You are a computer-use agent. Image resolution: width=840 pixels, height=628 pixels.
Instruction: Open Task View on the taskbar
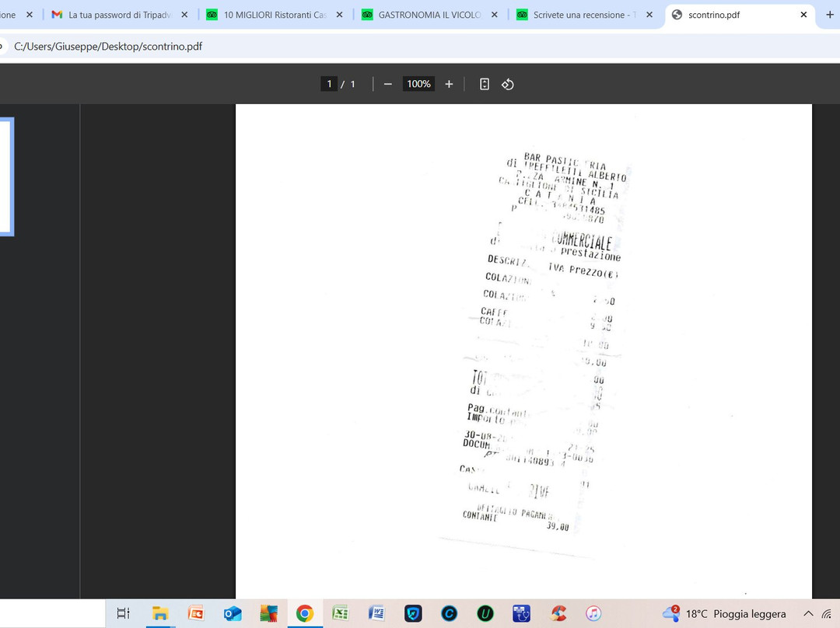(123, 613)
